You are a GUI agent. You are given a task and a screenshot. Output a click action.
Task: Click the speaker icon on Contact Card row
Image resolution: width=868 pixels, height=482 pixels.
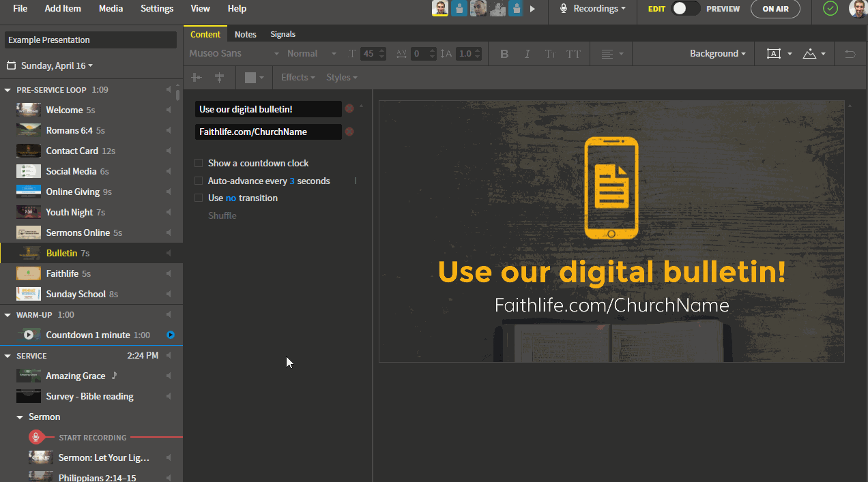pos(169,151)
